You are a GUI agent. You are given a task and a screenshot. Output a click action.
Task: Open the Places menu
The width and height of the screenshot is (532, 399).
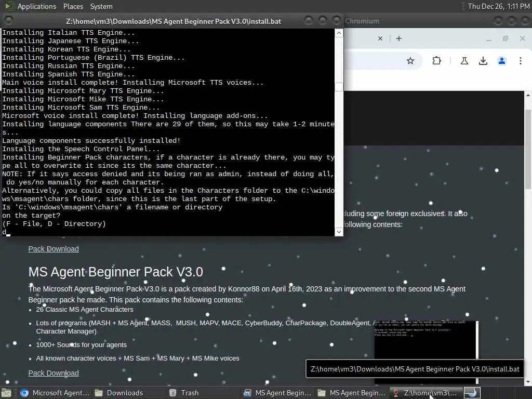tap(73, 6)
